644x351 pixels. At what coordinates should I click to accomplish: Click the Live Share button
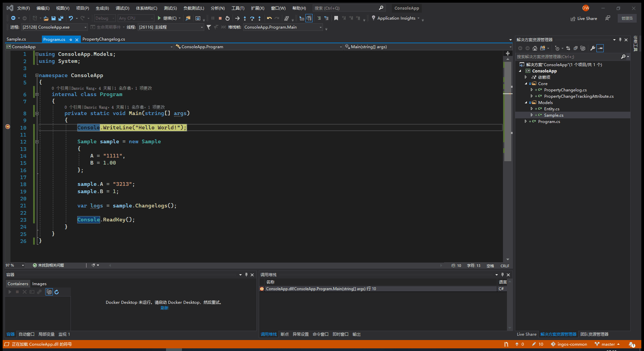click(x=584, y=19)
